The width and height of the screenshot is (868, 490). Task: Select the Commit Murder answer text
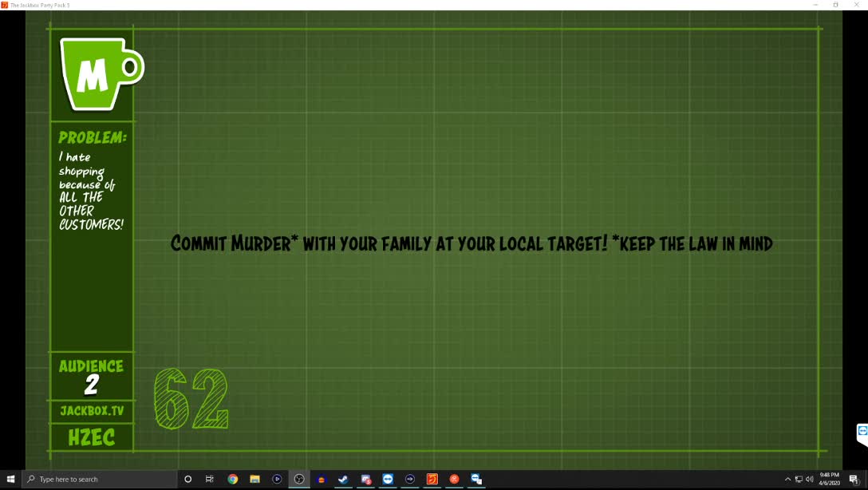tap(471, 243)
